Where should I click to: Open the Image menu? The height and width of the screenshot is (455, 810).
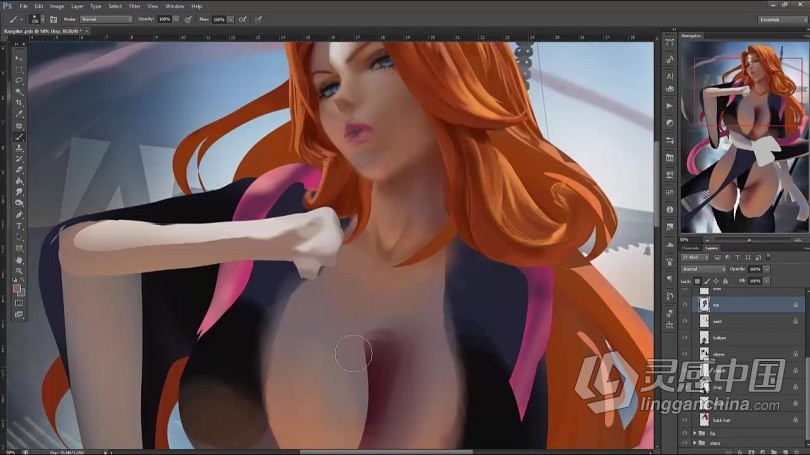tap(57, 6)
